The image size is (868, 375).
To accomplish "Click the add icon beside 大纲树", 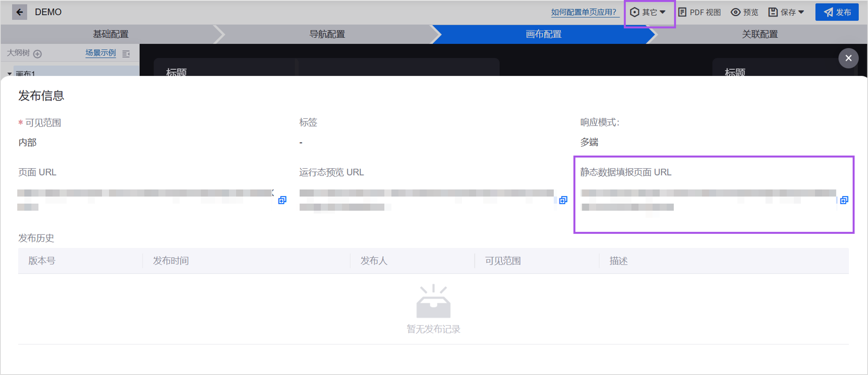I will tap(38, 54).
